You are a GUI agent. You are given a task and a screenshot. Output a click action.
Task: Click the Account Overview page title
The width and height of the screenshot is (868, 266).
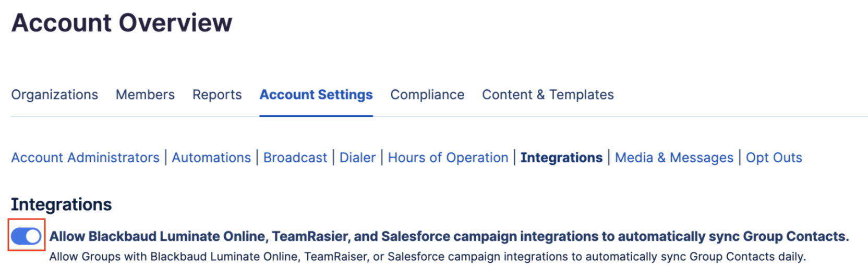click(122, 22)
